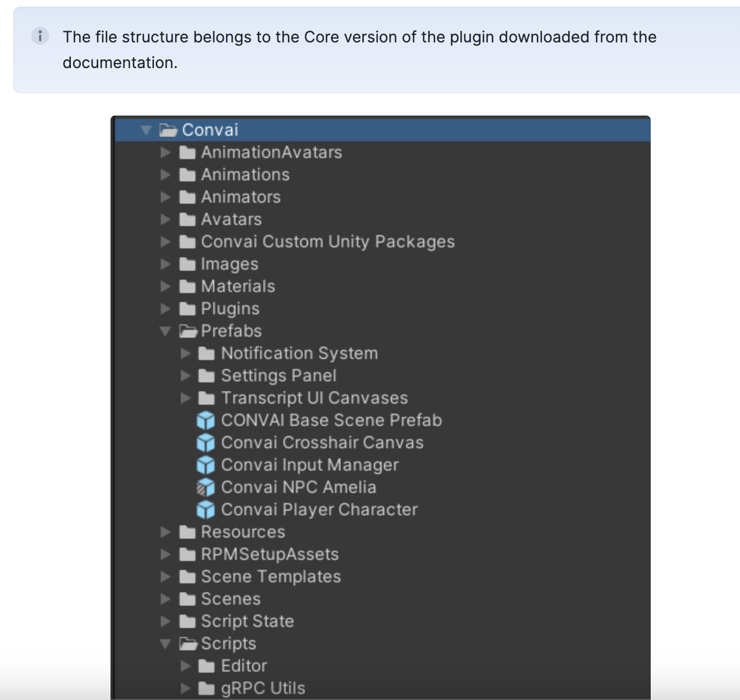The image size is (740, 700).
Task: Click the Scenes folder icon
Action: (x=188, y=600)
